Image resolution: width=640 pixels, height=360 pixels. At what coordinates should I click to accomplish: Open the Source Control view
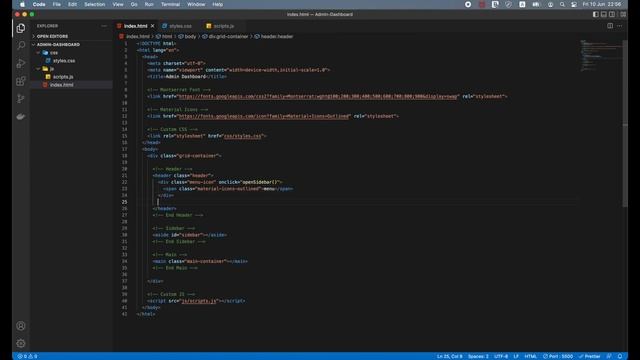coord(20,98)
